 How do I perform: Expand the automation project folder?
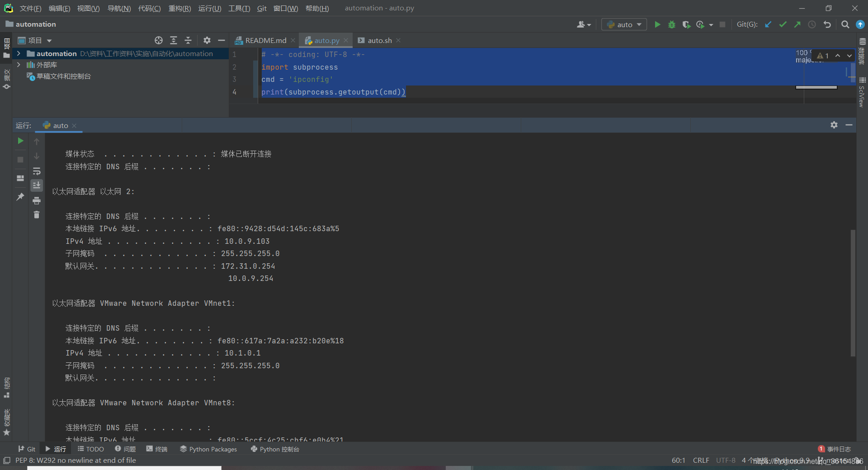tap(19, 53)
